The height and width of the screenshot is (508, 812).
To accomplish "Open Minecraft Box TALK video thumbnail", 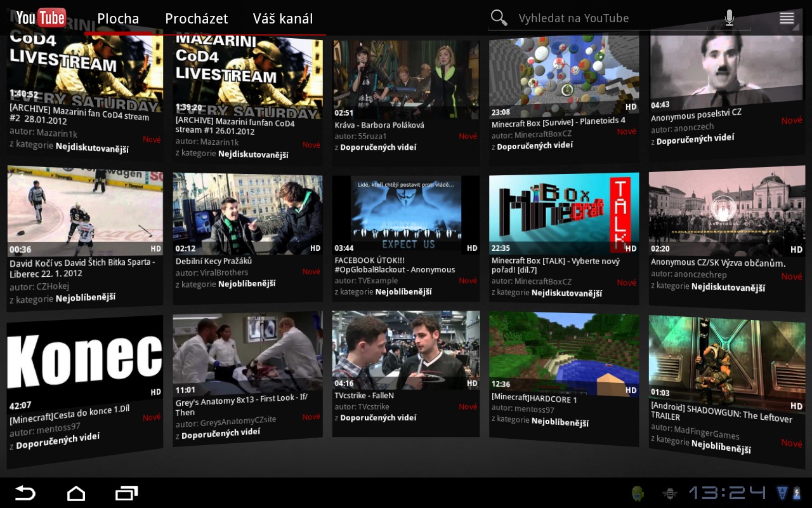I will click(x=564, y=213).
